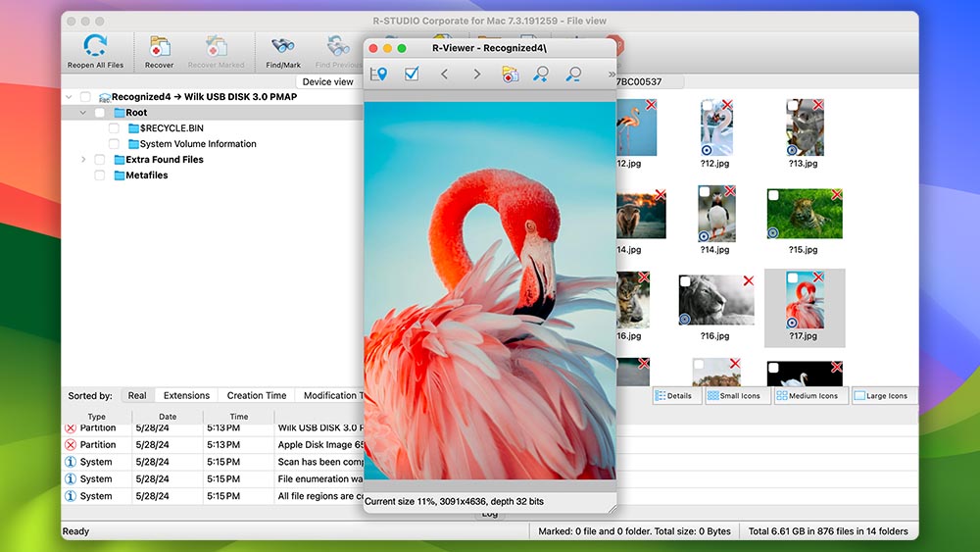Screen dimensions: 980x552
Task: Click the Recover Marked toolbar icon
Action: 216,47
